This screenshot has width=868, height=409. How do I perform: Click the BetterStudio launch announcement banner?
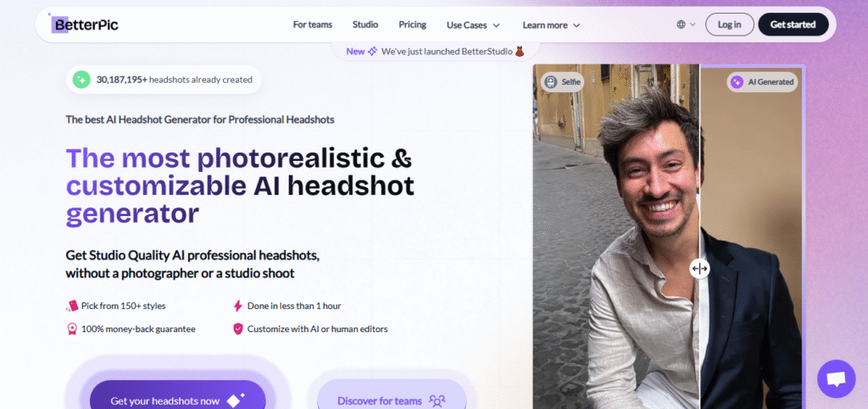(x=435, y=51)
